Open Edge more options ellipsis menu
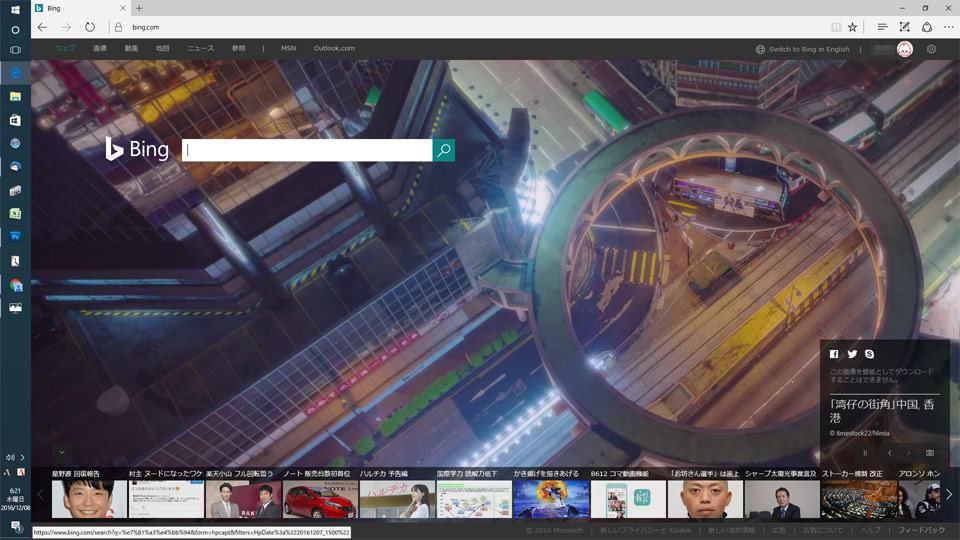 (x=948, y=27)
